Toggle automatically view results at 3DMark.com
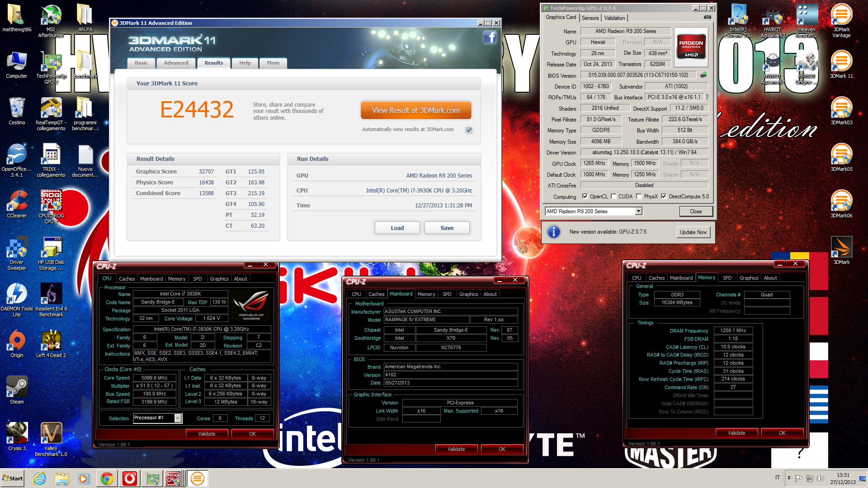The height and width of the screenshot is (488, 868). (469, 130)
